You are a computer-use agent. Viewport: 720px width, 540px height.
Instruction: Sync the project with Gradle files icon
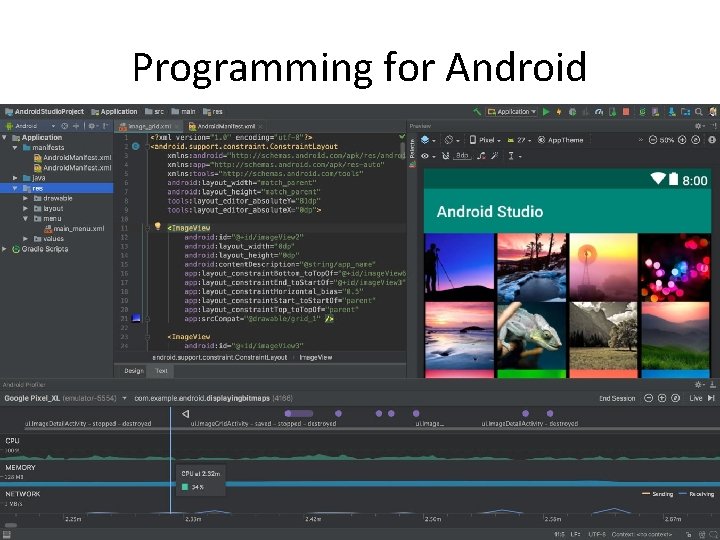pyautogui.click(x=642, y=112)
